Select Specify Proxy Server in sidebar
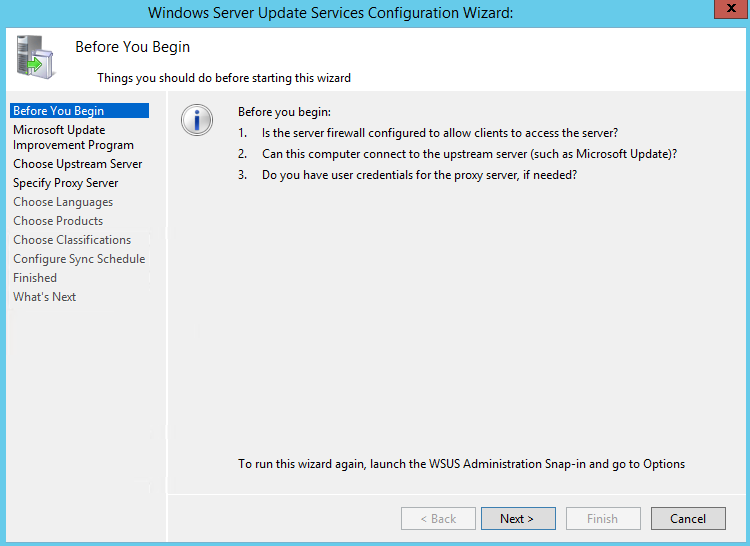Screen dimensions: 750x546 66,183
